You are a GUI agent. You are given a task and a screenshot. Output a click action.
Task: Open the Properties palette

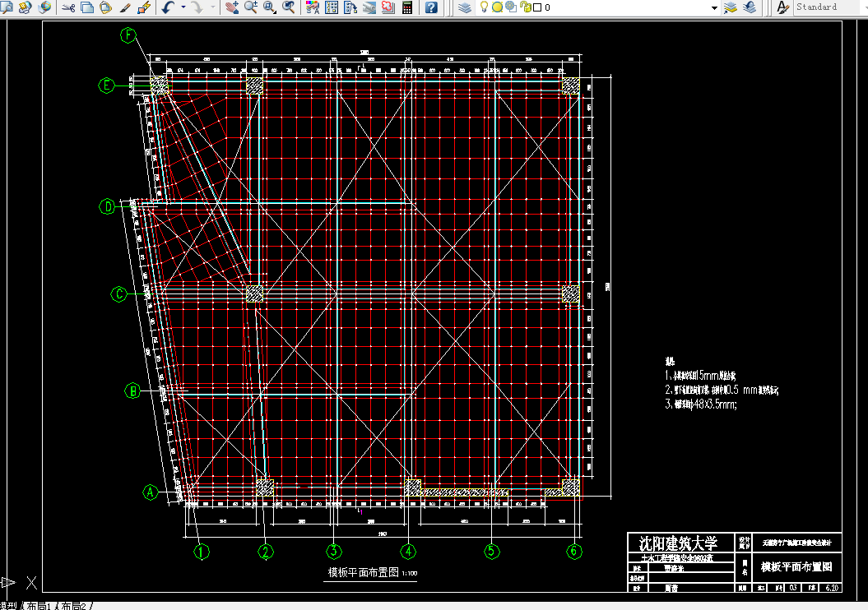313,7
